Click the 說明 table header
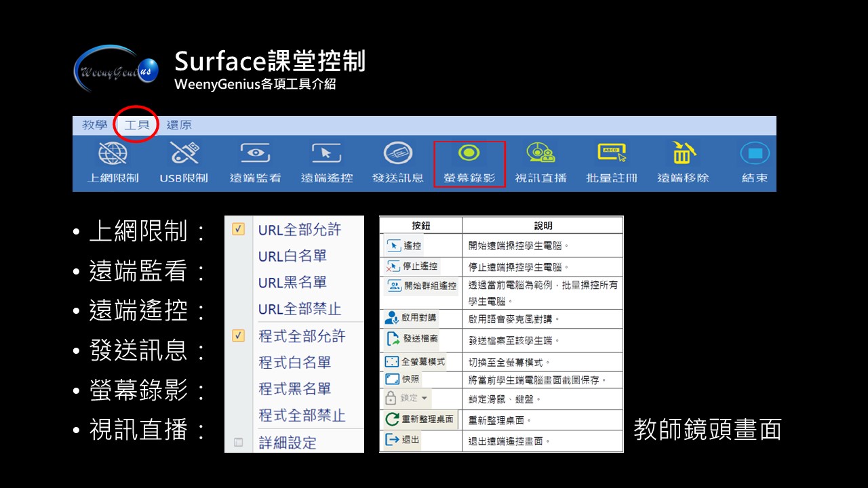The height and width of the screenshot is (488, 868). (543, 226)
